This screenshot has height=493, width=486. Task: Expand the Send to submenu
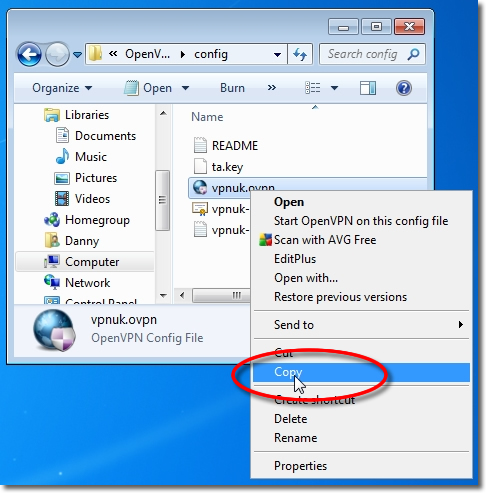click(x=361, y=325)
